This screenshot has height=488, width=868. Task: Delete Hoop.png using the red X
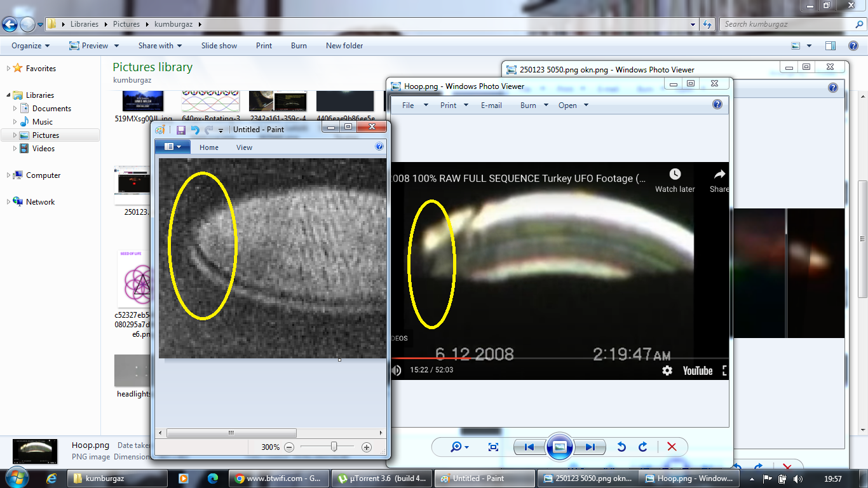pyautogui.click(x=672, y=447)
